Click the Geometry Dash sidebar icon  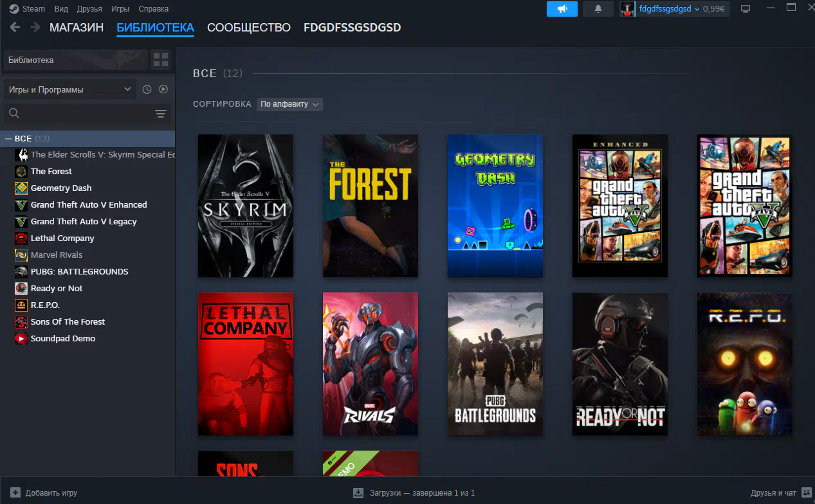pyautogui.click(x=21, y=188)
